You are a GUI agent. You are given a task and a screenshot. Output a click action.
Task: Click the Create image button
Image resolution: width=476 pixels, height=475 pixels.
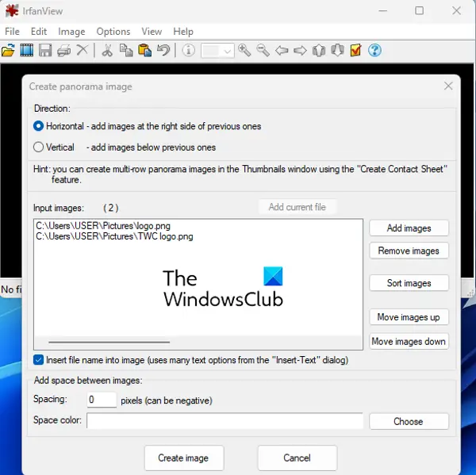coord(184,458)
